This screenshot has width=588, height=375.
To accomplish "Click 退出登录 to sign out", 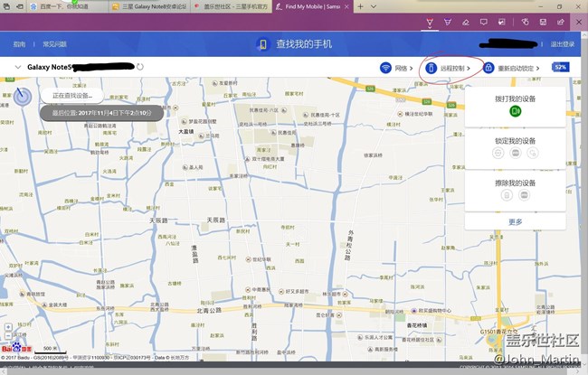I will click(563, 44).
